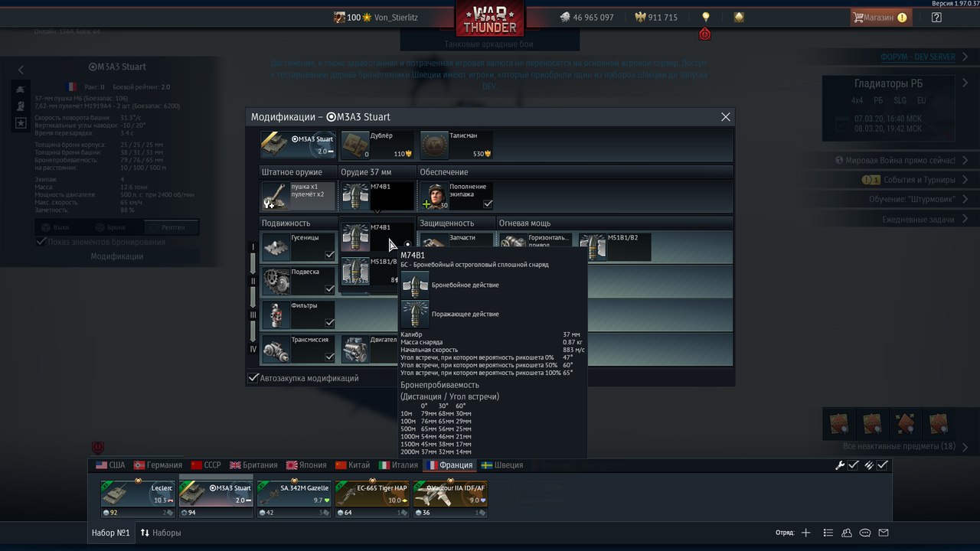This screenshot has width=980, height=551.
Task: Select the Япония nation tab
Action: [x=306, y=465]
